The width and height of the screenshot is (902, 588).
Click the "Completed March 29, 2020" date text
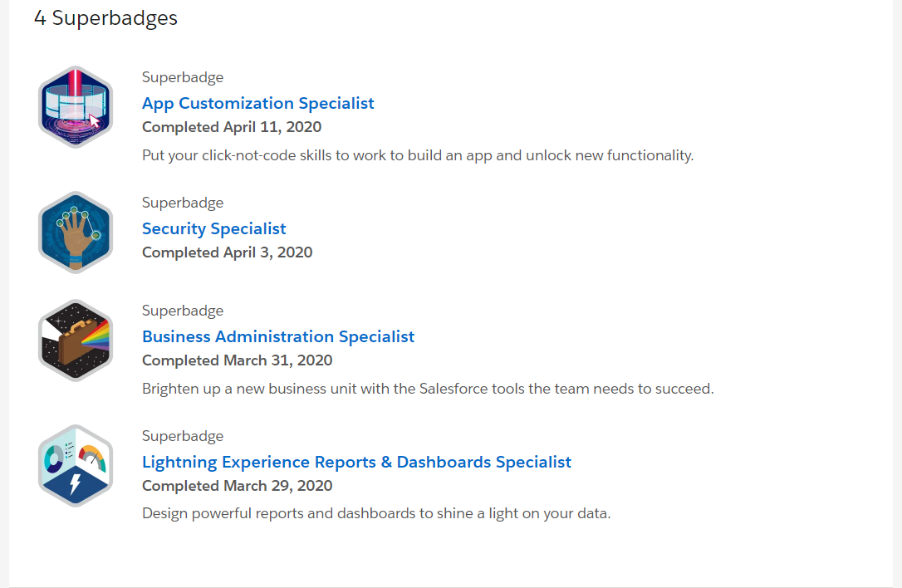coord(237,486)
